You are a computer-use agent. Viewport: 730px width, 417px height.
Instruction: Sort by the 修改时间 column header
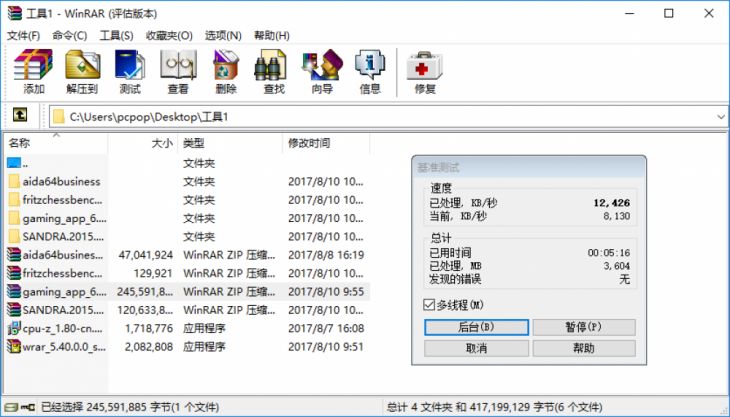(x=326, y=143)
